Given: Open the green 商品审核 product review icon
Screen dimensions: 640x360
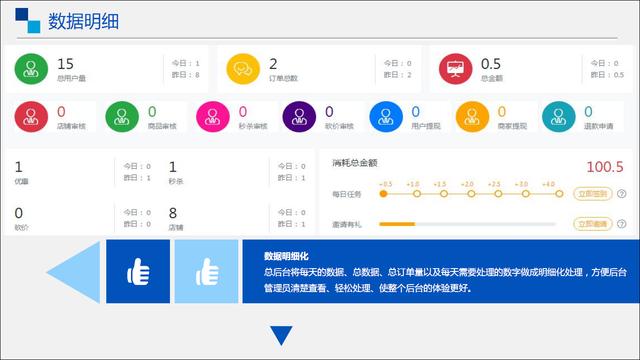Looking at the screenshot, I should point(122,117).
